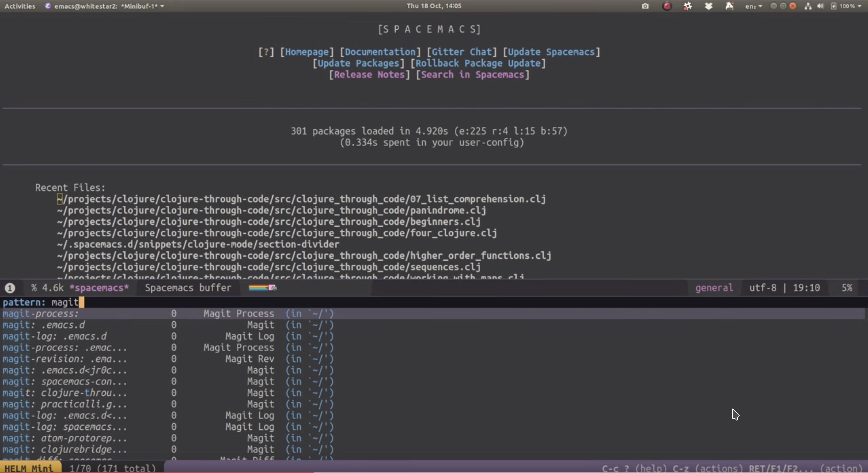868x473 pixels.
Task: Open the Documentation link
Action: pos(380,52)
